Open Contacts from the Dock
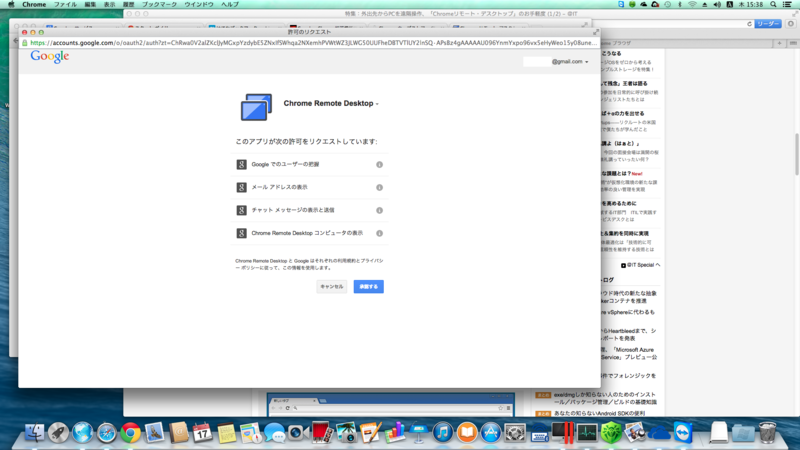 (178, 433)
